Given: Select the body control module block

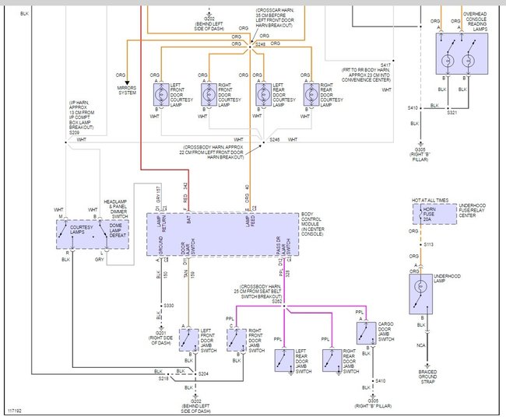Looking at the screenshot, I should [x=223, y=234].
